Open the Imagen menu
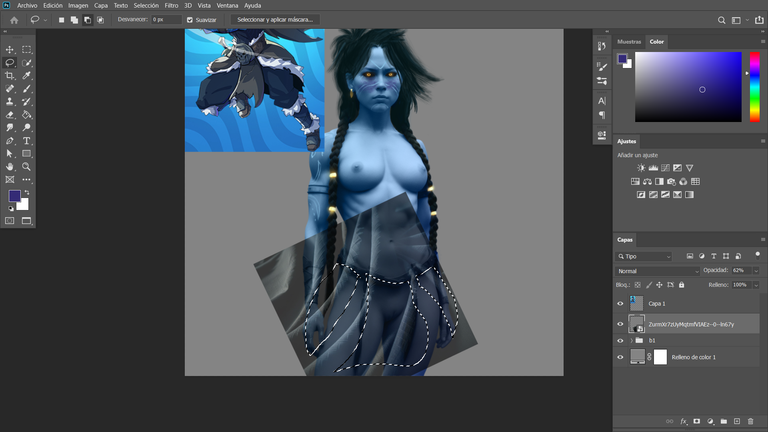Screen dimensions: 768x432 point(78,5)
